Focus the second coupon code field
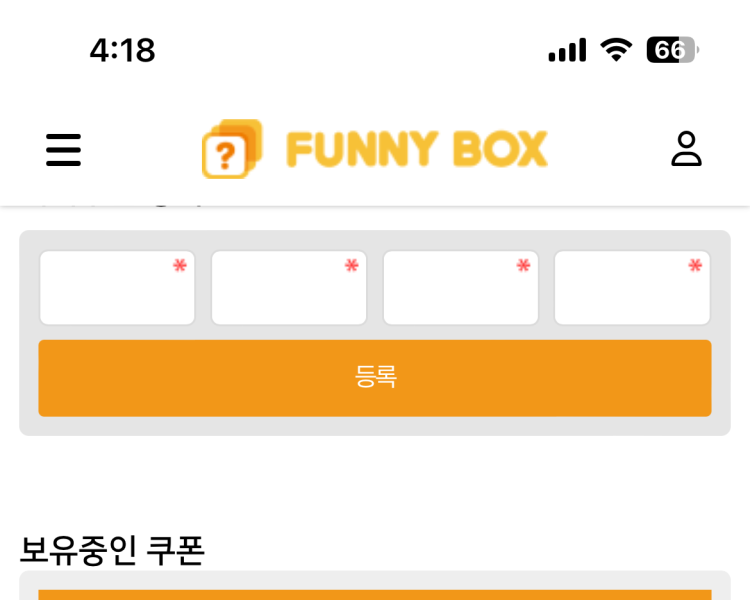Image resolution: width=750 pixels, height=600 pixels. pyautogui.click(x=283, y=289)
